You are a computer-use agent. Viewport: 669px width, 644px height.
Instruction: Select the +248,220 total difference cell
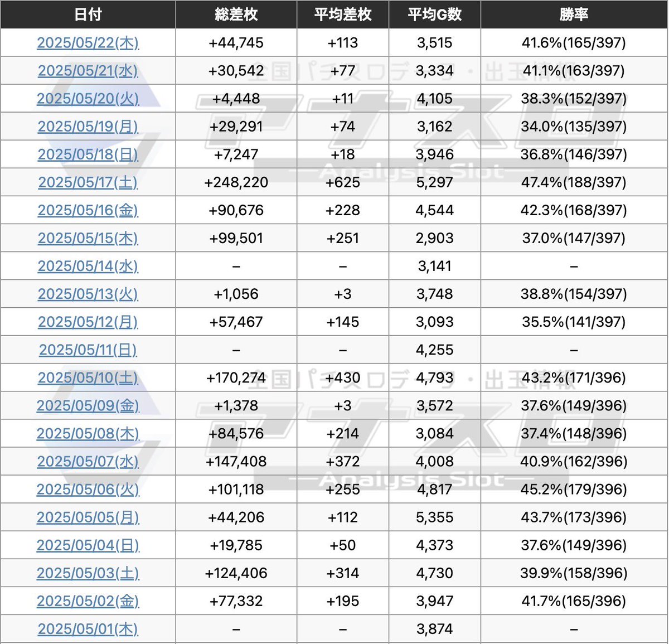tap(236, 182)
